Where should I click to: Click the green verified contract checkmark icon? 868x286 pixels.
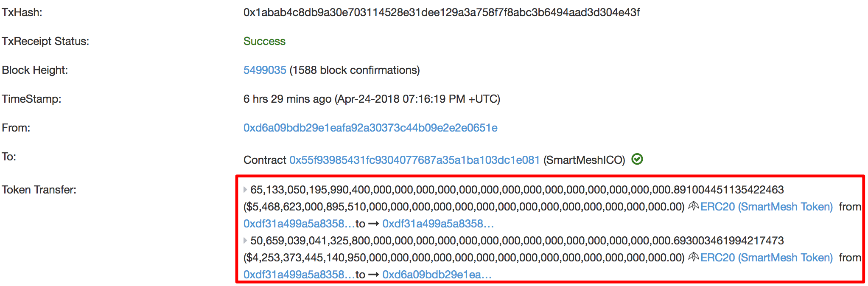[x=637, y=159]
